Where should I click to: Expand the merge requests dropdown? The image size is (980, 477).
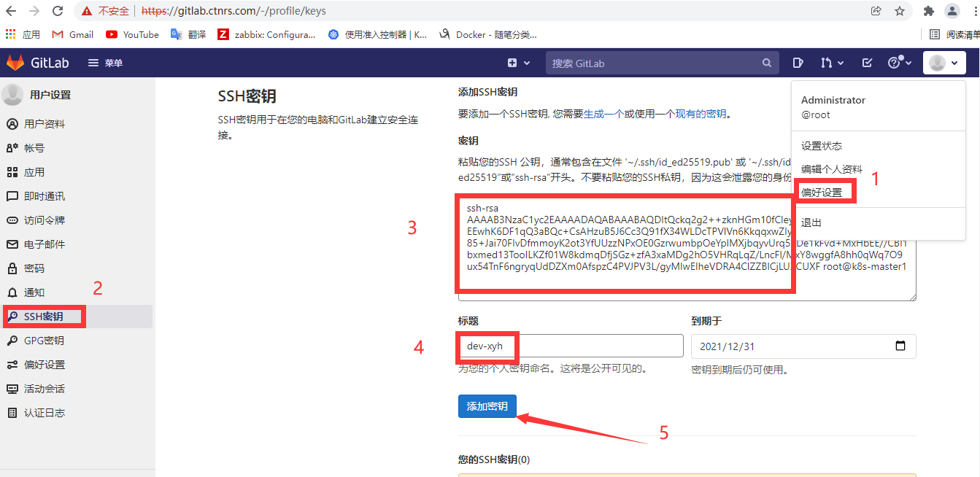[832, 63]
